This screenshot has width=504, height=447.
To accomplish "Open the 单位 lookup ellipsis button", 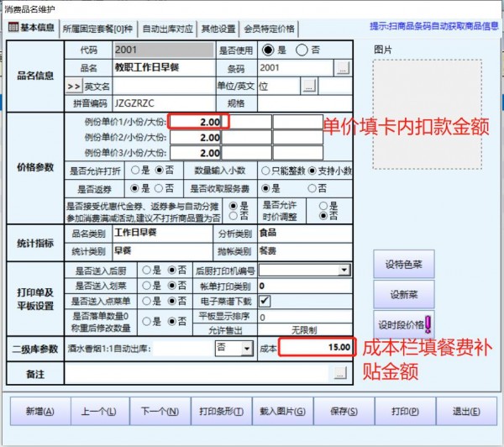I will point(309,86).
